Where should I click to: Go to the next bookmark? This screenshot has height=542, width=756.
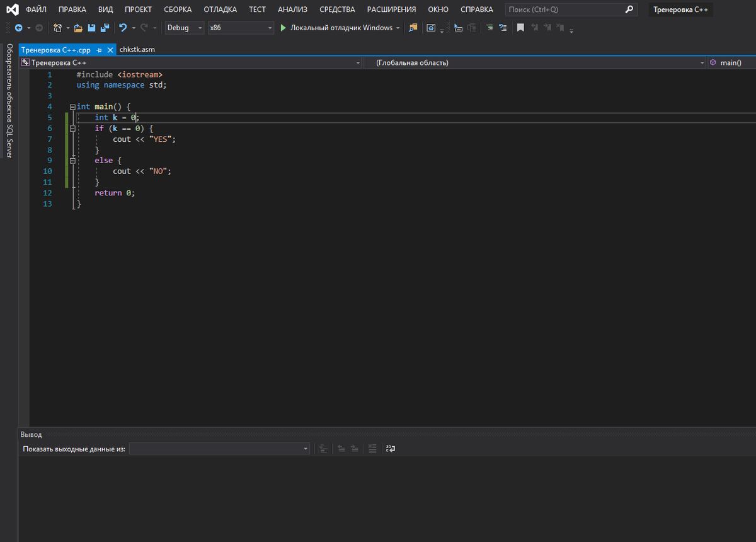click(x=547, y=28)
